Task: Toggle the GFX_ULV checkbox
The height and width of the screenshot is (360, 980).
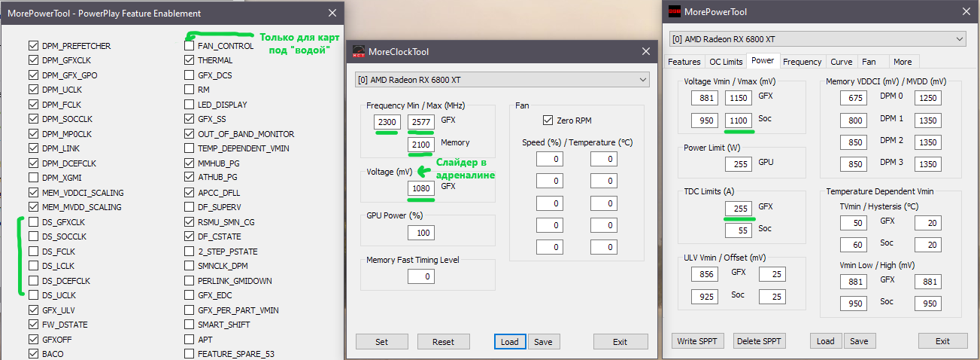Action: (x=32, y=310)
